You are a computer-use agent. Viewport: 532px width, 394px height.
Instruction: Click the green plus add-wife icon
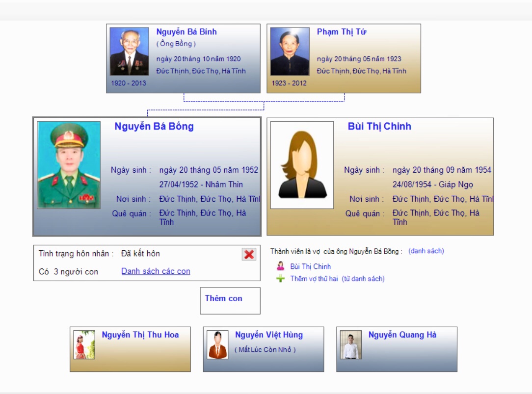pyautogui.click(x=281, y=279)
